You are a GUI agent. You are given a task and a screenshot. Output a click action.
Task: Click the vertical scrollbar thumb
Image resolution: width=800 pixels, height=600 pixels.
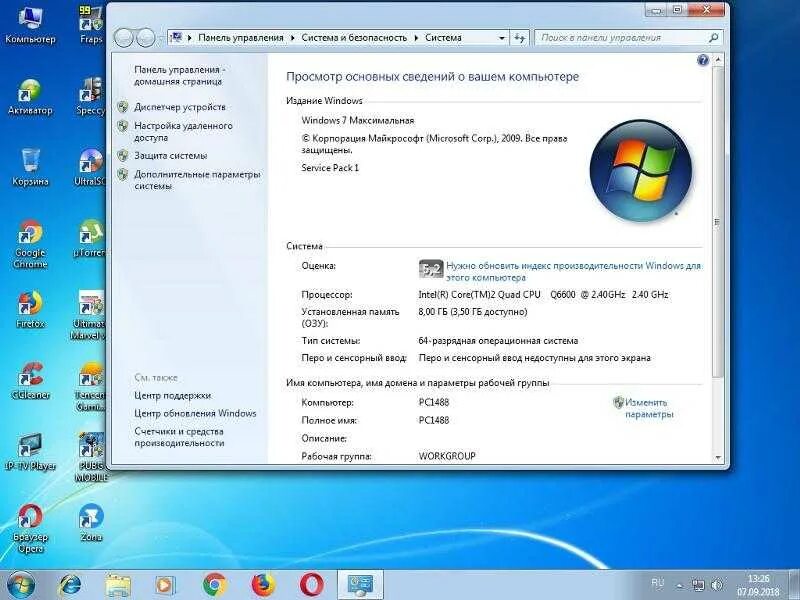[x=718, y=221]
